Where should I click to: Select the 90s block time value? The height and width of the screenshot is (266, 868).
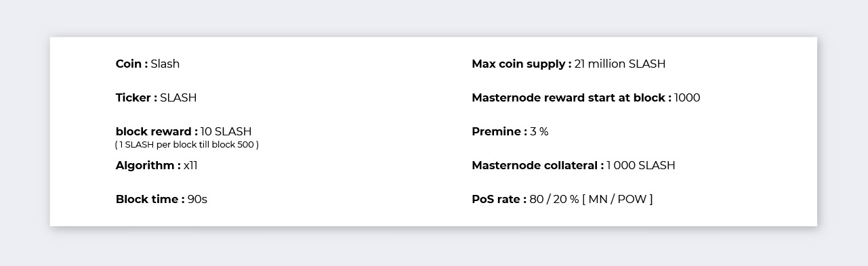pyautogui.click(x=197, y=199)
